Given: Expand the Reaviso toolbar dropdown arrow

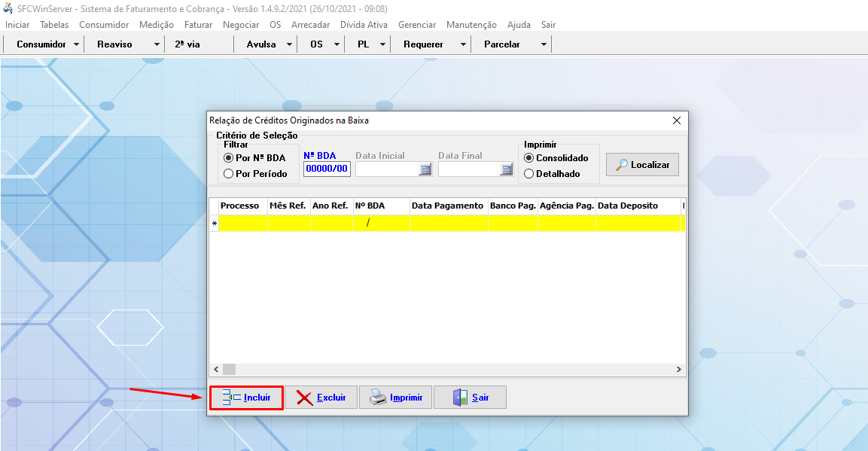Looking at the screenshot, I should (x=157, y=44).
